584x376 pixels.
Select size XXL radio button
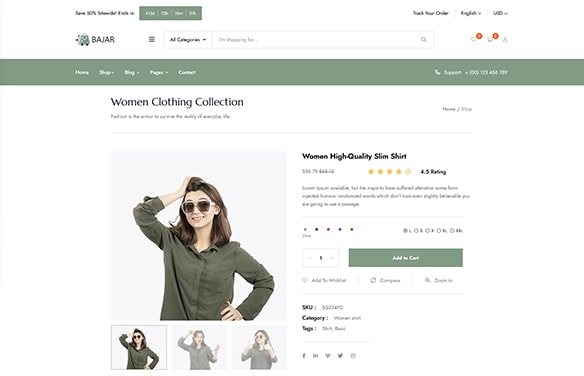click(452, 231)
